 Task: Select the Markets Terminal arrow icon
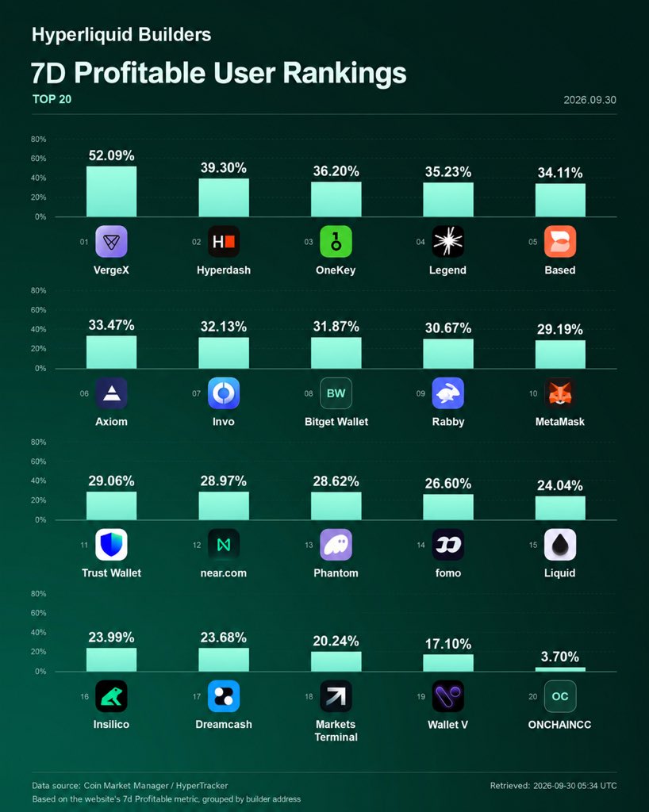point(336,696)
